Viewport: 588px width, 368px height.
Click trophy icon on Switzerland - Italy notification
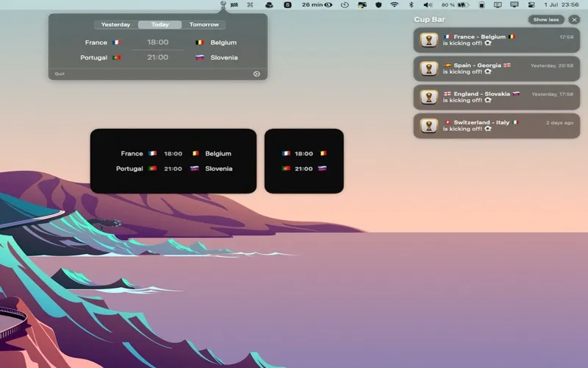pos(429,125)
